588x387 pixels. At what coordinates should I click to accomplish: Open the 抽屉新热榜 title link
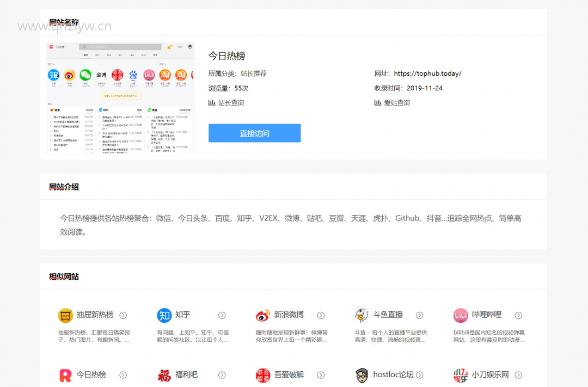pos(95,315)
